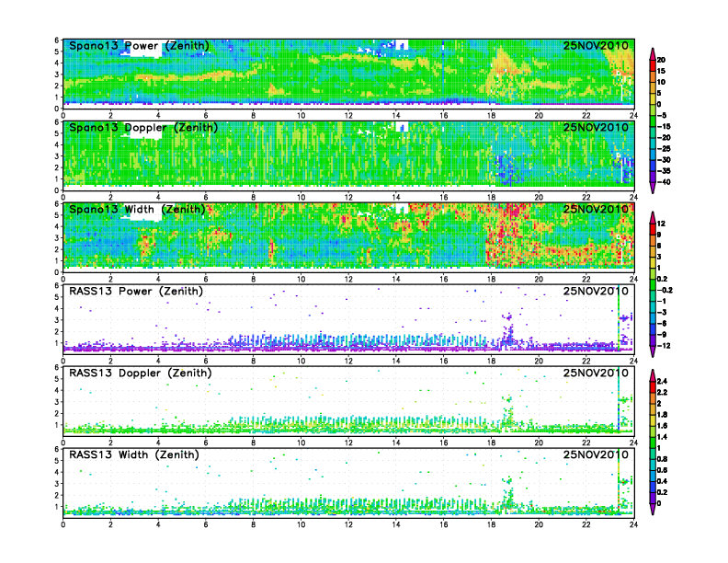Click the 'Spano13 Width (Zenith)' panel title

pos(137,210)
